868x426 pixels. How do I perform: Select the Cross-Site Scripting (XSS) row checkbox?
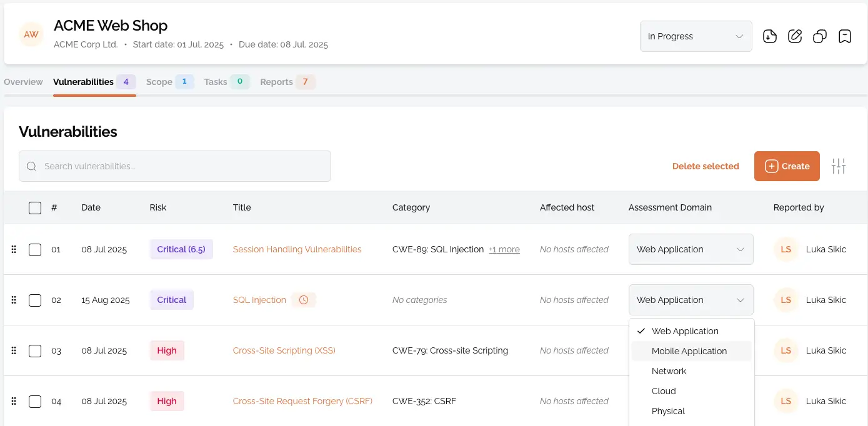[34, 350]
